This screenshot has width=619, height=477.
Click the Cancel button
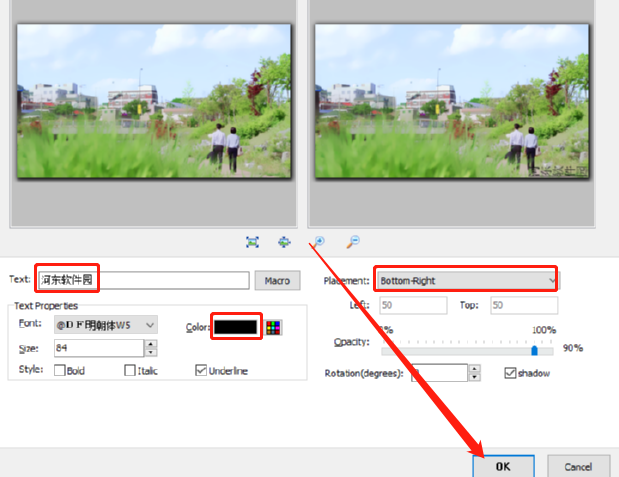coord(578,467)
